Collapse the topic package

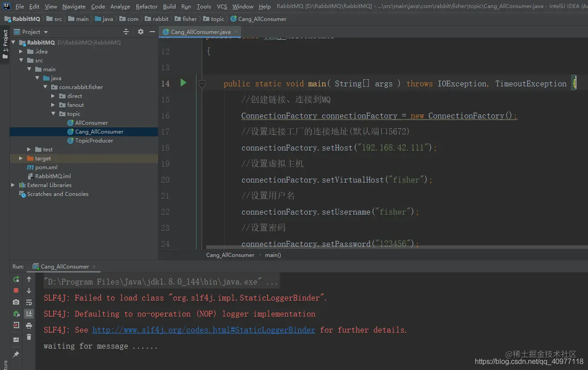point(53,114)
